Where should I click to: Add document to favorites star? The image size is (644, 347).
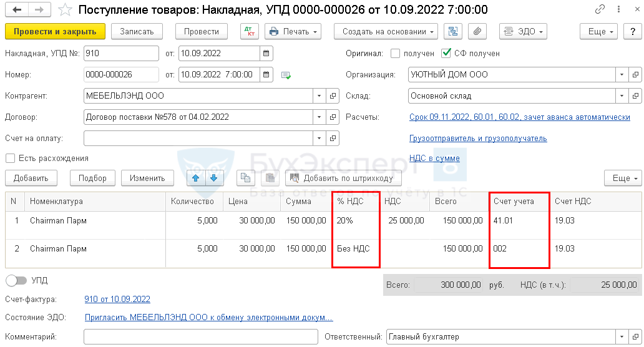65,10
